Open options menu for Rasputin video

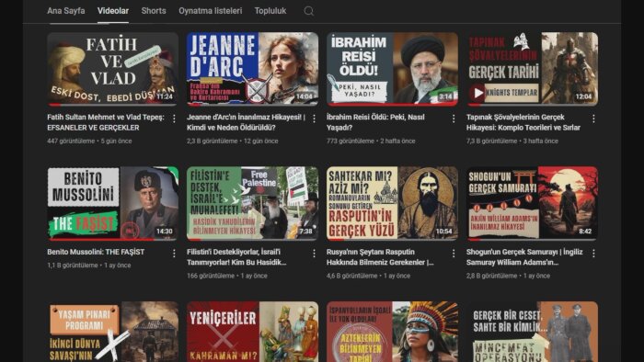(454, 254)
